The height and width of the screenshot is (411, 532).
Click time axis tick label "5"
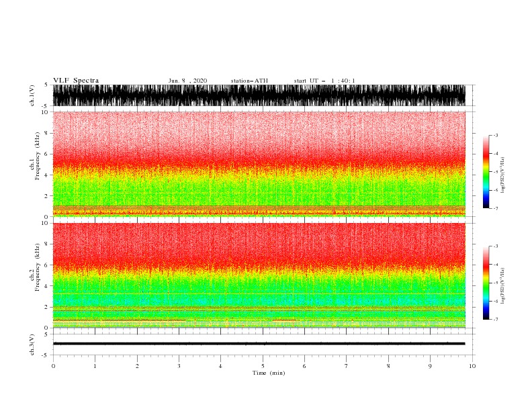(x=263, y=366)
